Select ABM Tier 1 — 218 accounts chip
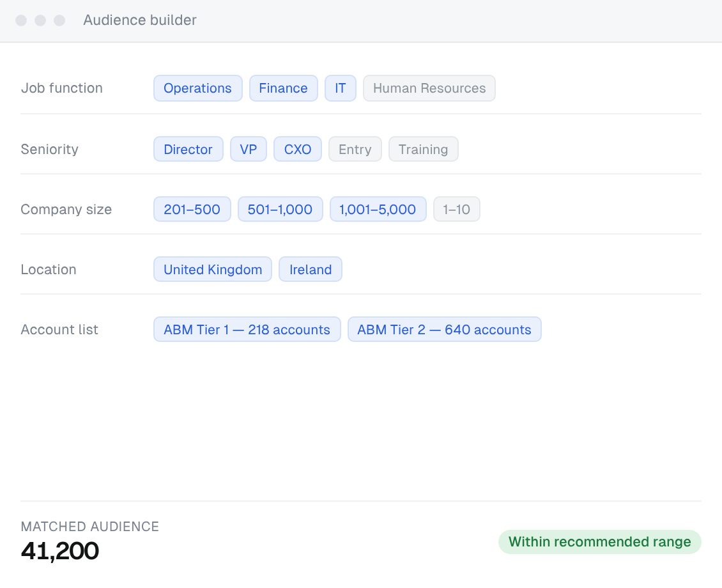The height and width of the screenshot is (588, 722). pyautogui.click(x=247, y=329)
